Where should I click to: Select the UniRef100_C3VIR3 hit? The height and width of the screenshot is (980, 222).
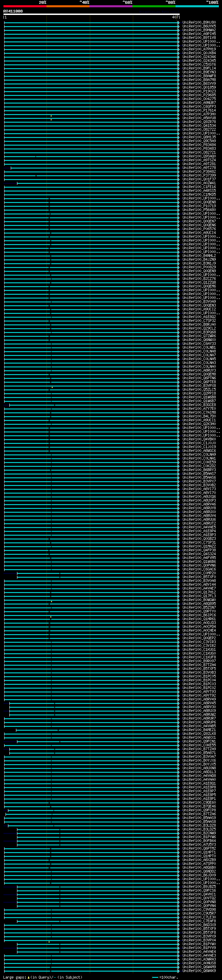199,642
